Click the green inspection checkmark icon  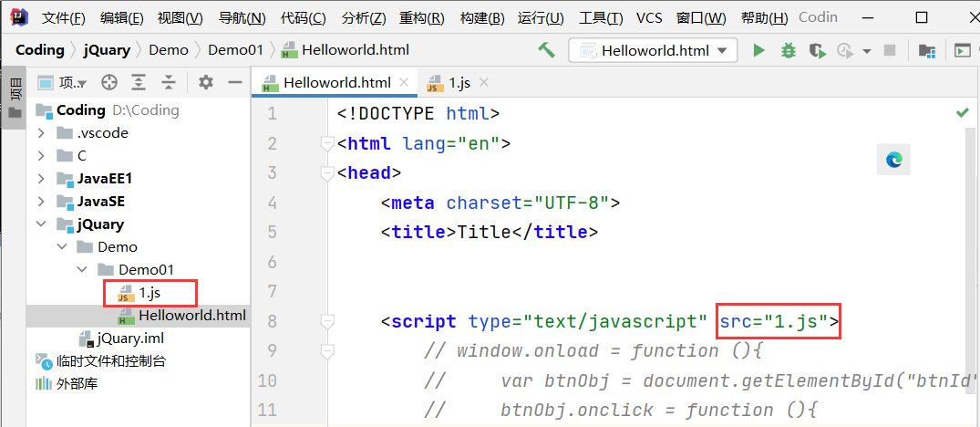click(962, 113)
